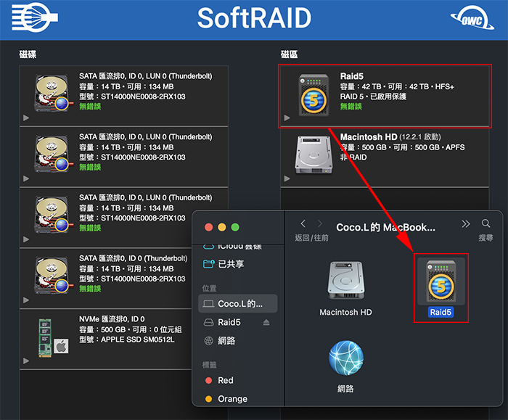Expand the second SATA disk disclosure triangle
Screen dimensions: 508x420
(x=26, y=178)
